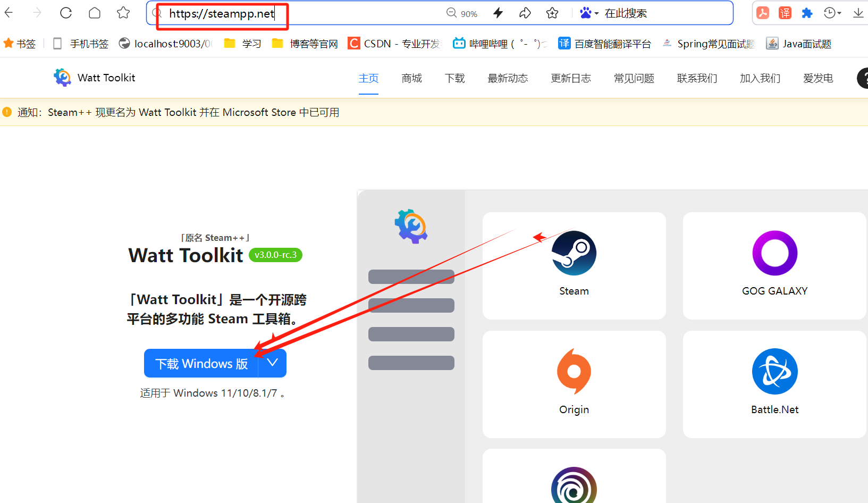868x503 pixels.
Task: Open CSDN bookmark
Action: pyautogui.click(x=394, y=44)
